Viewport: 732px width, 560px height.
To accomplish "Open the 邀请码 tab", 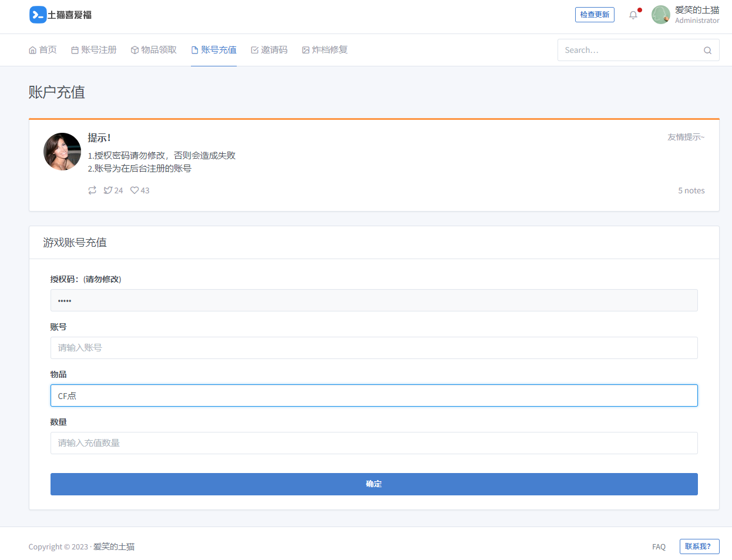I will click(x=269, y=50).
